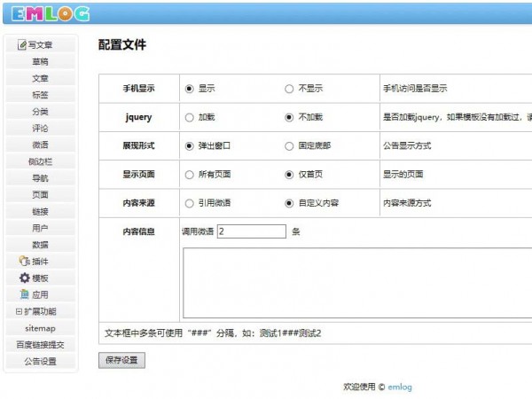Click the 调用微语 number field
The width and height of the screenshot is (532, 399).
point(251,231)
